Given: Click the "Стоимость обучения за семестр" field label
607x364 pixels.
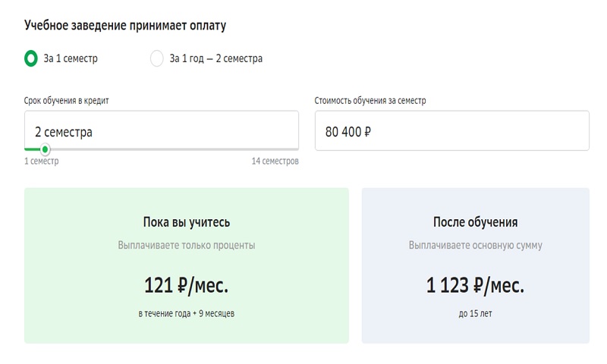Looking at the screenshot, I should (x=376, y=100).
